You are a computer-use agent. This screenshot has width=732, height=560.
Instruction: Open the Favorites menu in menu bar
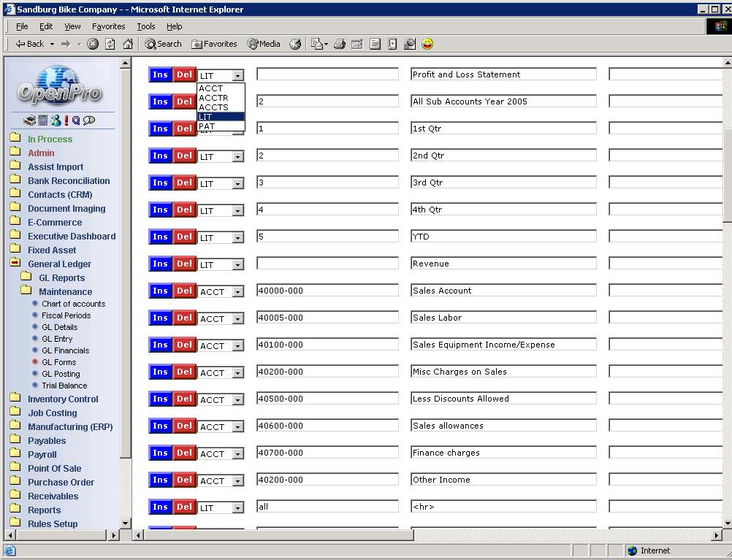pos(108,26)
